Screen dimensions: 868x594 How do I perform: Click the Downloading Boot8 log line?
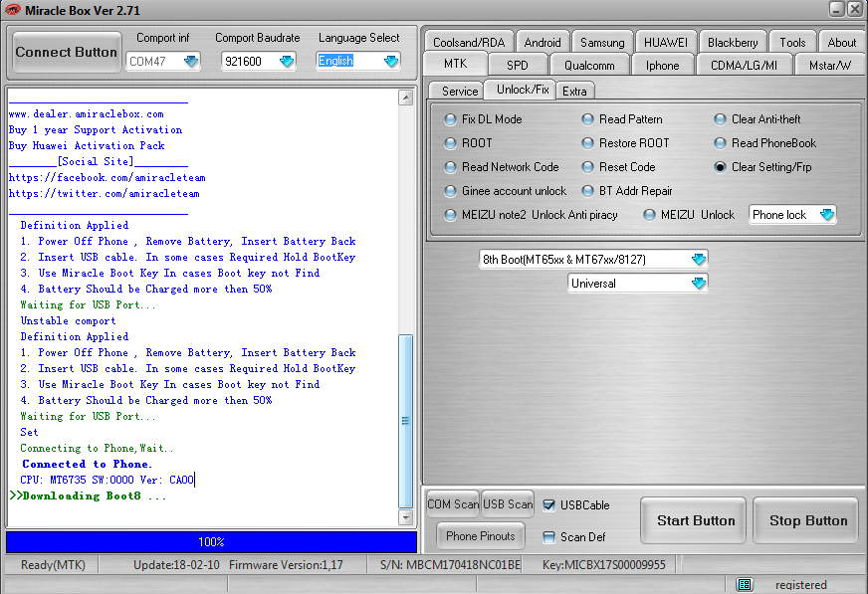point(88,496)
